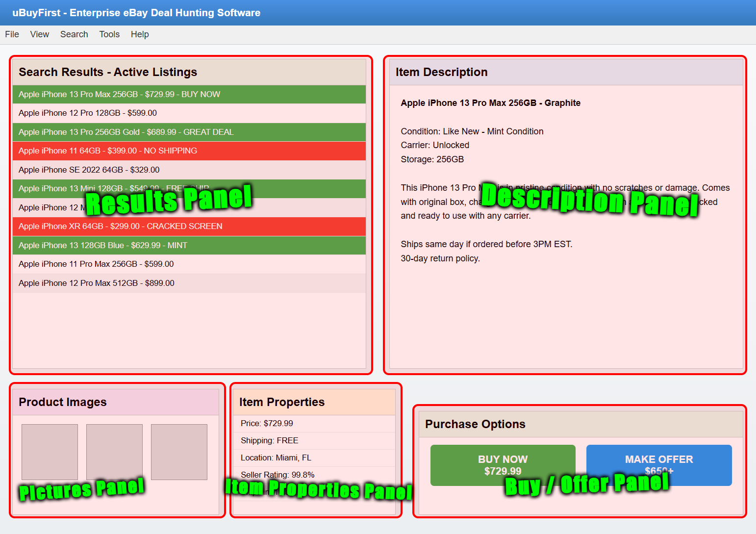Open the second product image thumbnail

(114, 452)
